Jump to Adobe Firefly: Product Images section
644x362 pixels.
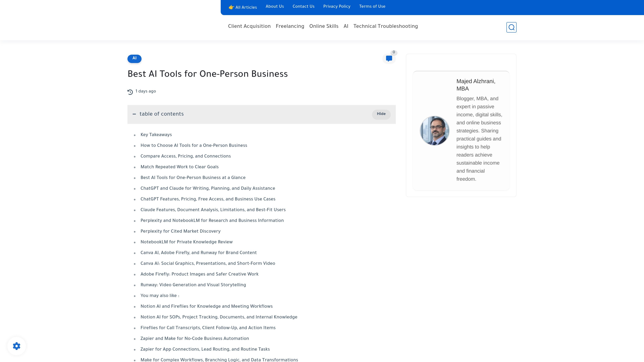click(x=200, y=274)
